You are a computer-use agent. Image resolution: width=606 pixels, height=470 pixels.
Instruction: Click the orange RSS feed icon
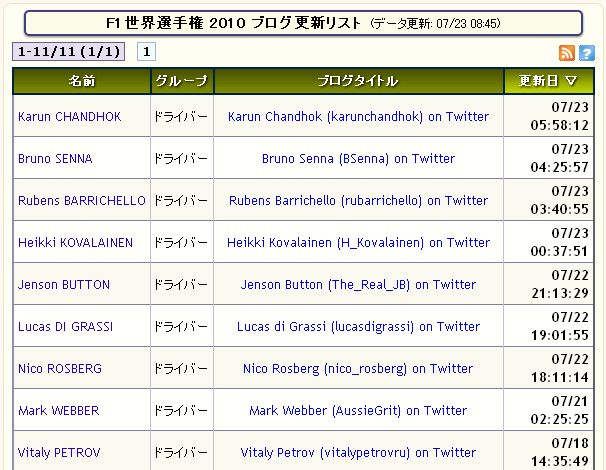click(x=567, y=53)
